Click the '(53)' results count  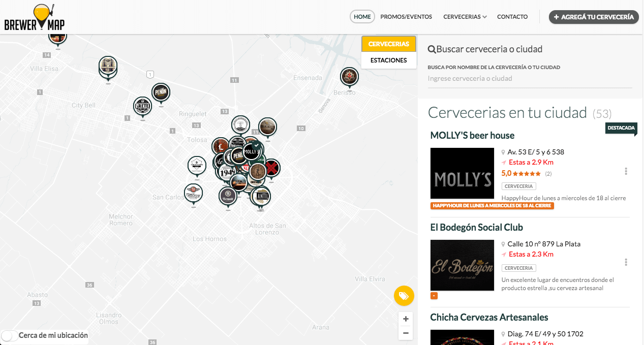tap(602, 114)
